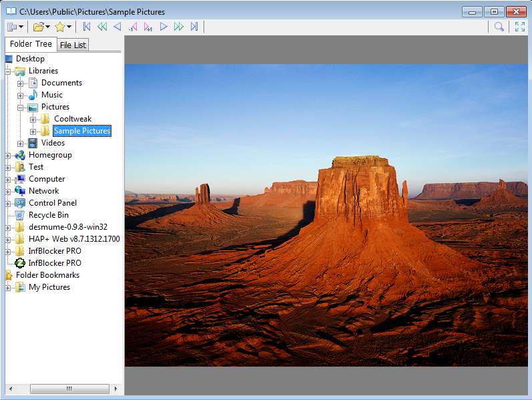The width and height of the screenshot is (532, 400).
Task: Click the horizontal scrollbar's right arrow
Action: [115, 389]
